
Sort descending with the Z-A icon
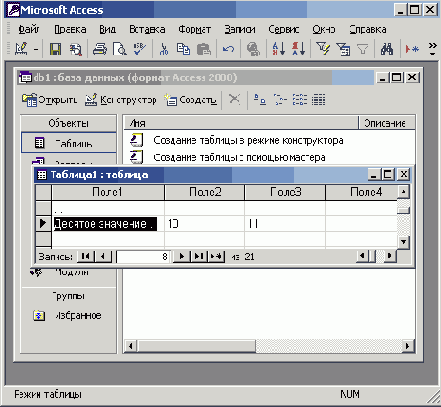(x=298, y=49)
